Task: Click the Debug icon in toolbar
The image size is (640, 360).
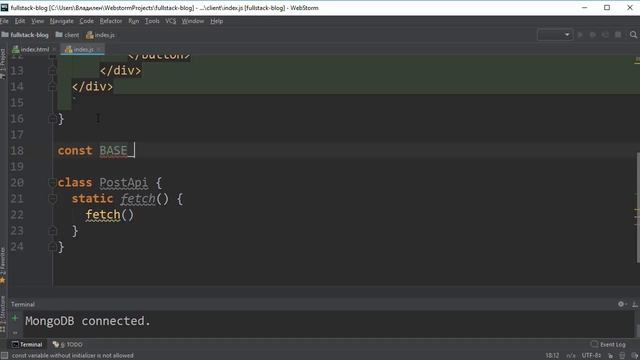Action: (x=593, y=35)
